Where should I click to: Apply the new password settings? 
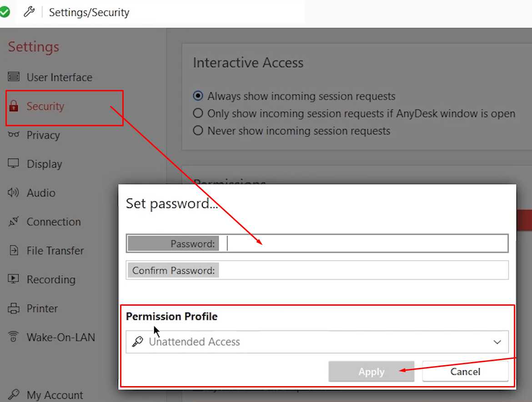371,371
